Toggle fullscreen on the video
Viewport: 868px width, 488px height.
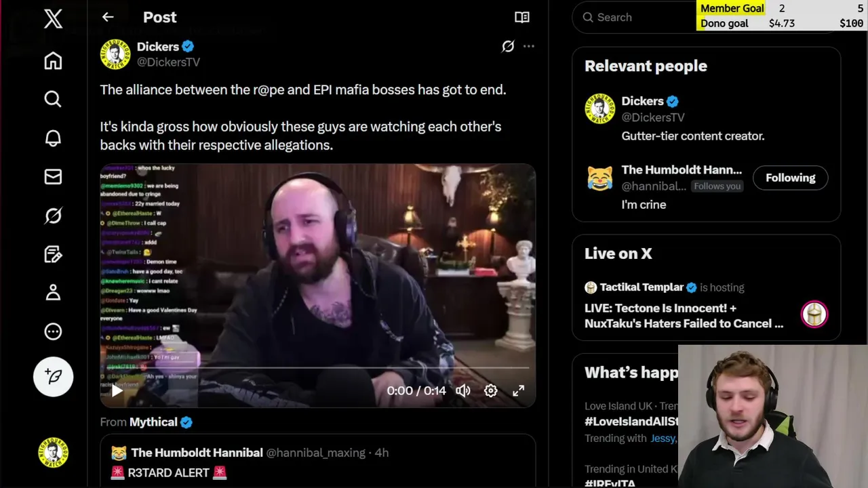click(518, 390)
